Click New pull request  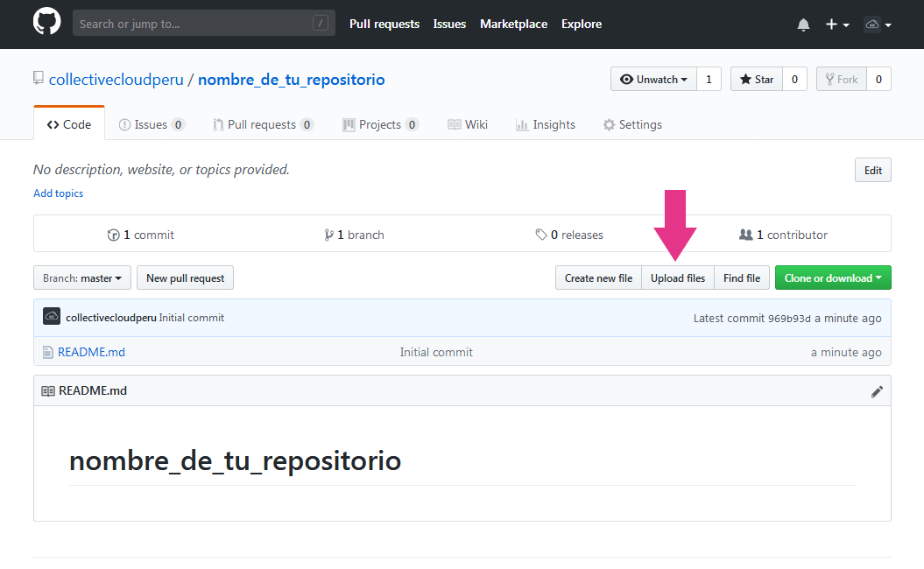click(185, 278)
